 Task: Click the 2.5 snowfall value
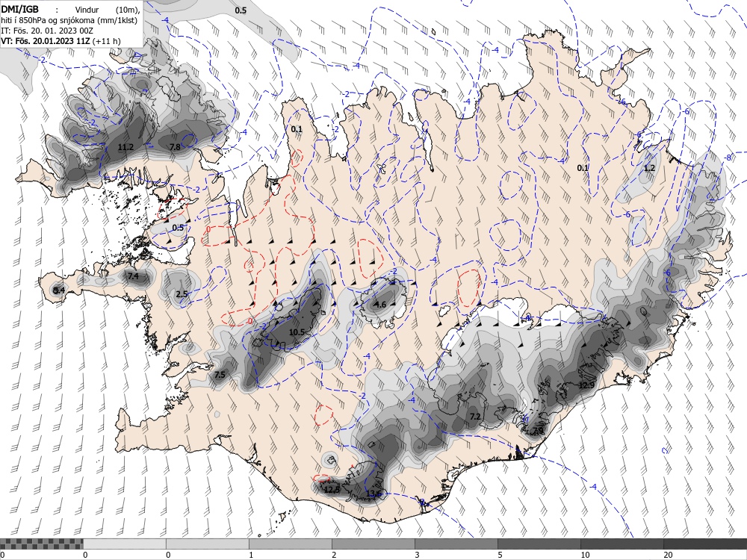click(182, 294)
